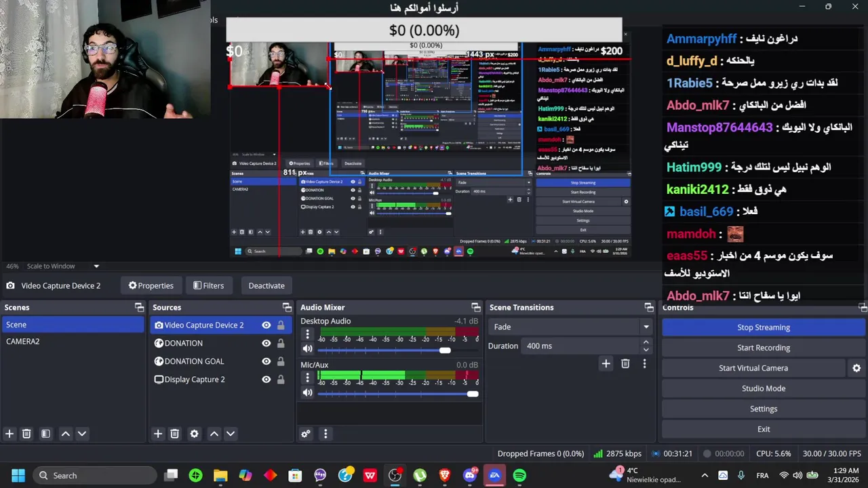
Task: Open Mic/Aux options dots menu
Action: point(307,378)
